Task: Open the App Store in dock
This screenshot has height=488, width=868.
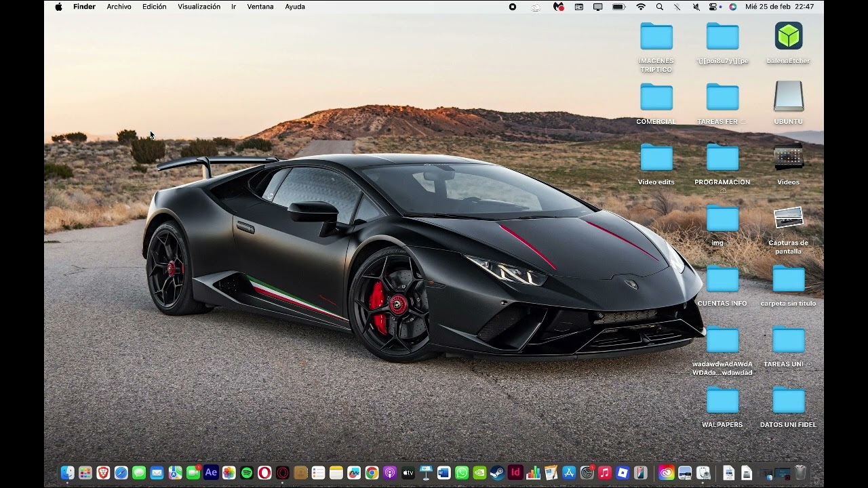Action: tap(570, 472)
